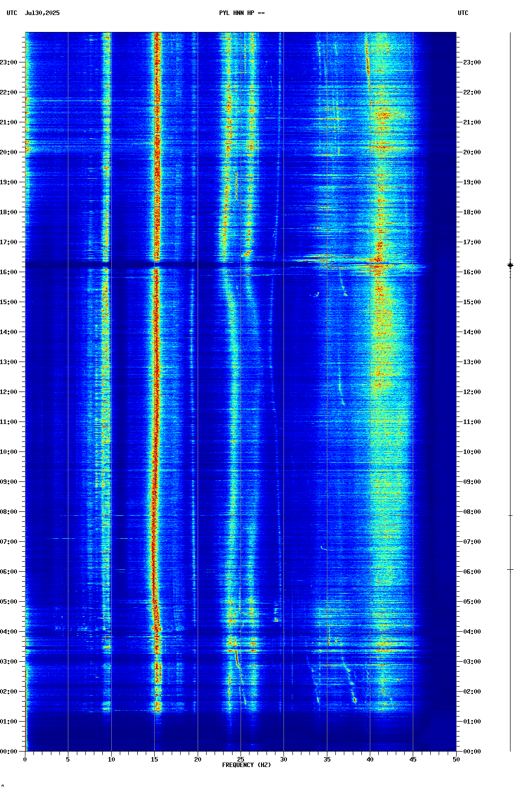Click 08:00 on the right time axis
The height and width of the screenshot is (791, 532).
pyautogui.click(x=472, y=512)
